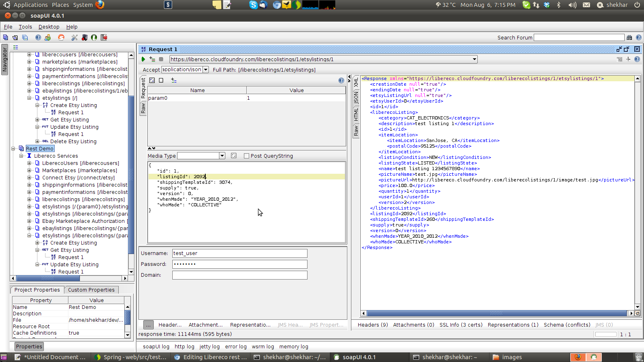Open the Accept header dropdown
The image size is (644, 362).
pyautogui.click(x=206, y=70)
